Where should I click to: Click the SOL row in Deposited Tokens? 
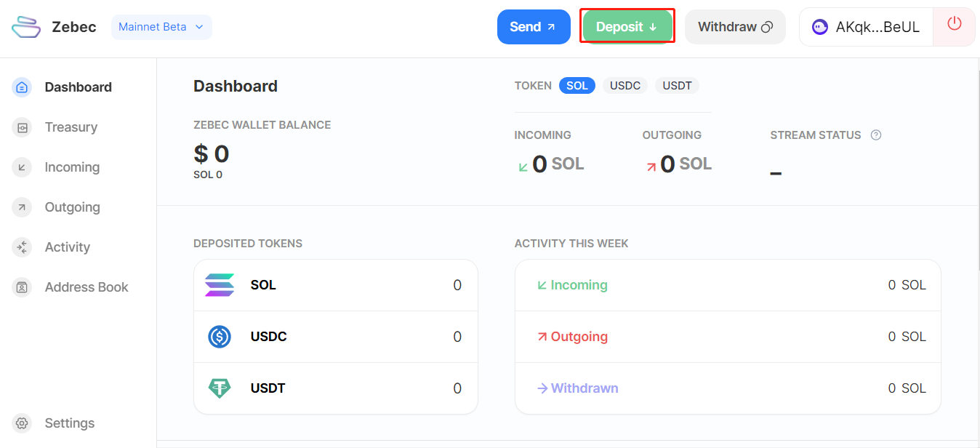336,285
